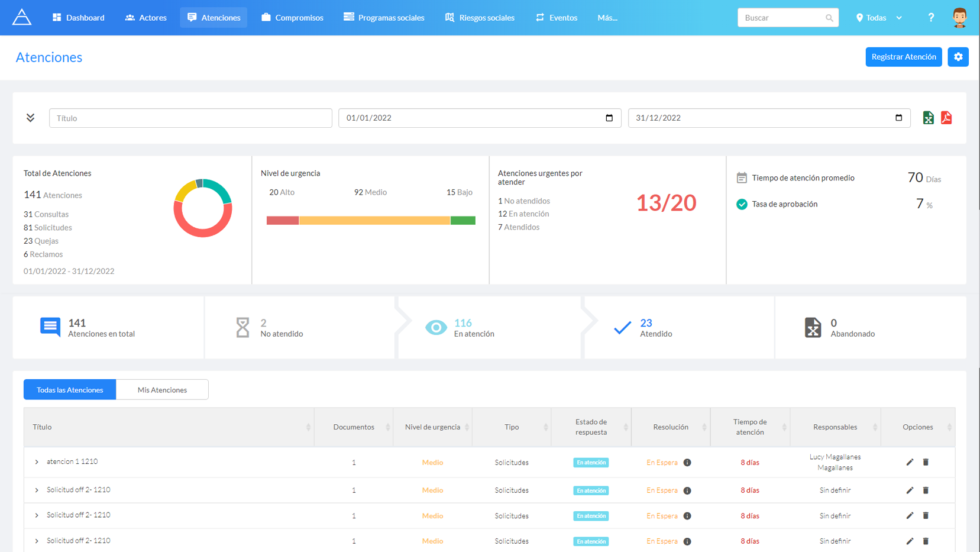Open the Todas location dropdown
This screenshot has width=980, height=552.
879,18
